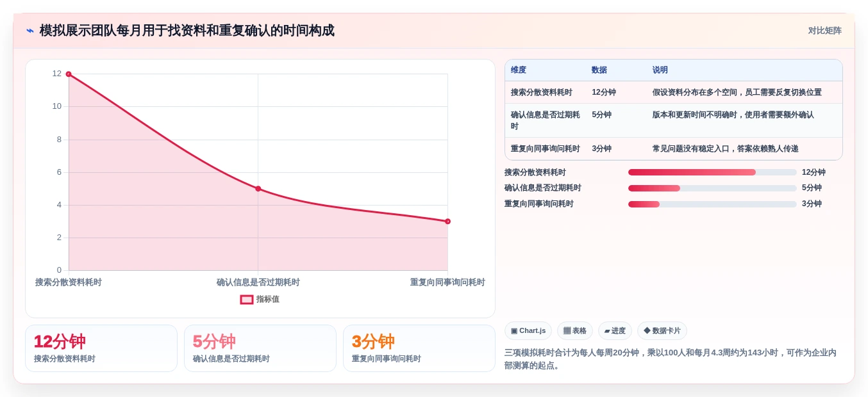Screen dimensions: 868x397
Task: Click table cell 确认信息是否过期耗时
Action: pyautogui.click(x=546, y=120)
